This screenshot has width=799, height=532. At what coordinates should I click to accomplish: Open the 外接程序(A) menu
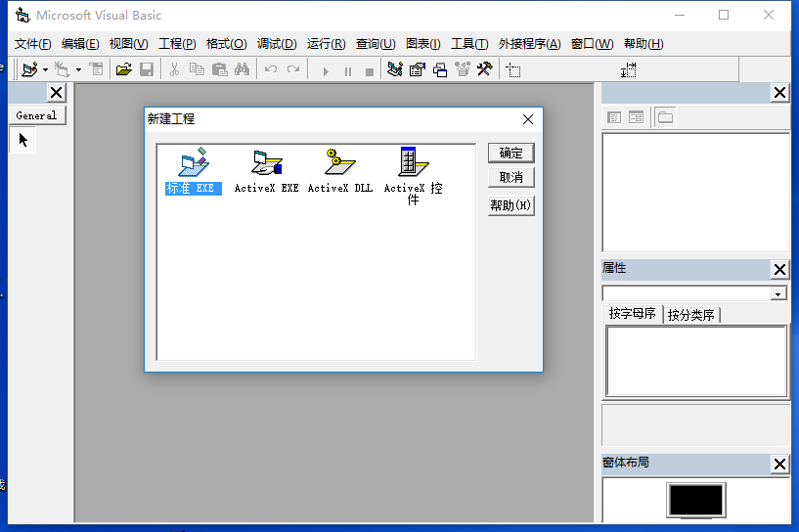(x=529, y=44)
